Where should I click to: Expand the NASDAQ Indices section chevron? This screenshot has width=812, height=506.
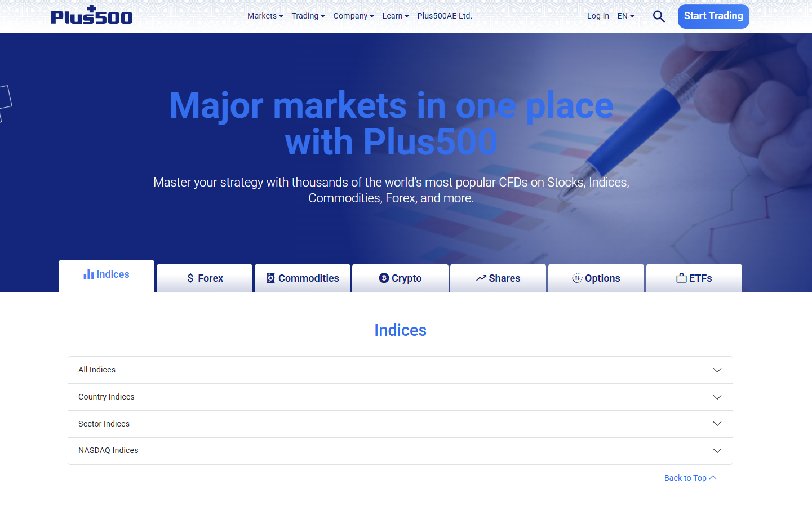click(x=717, y=451)
